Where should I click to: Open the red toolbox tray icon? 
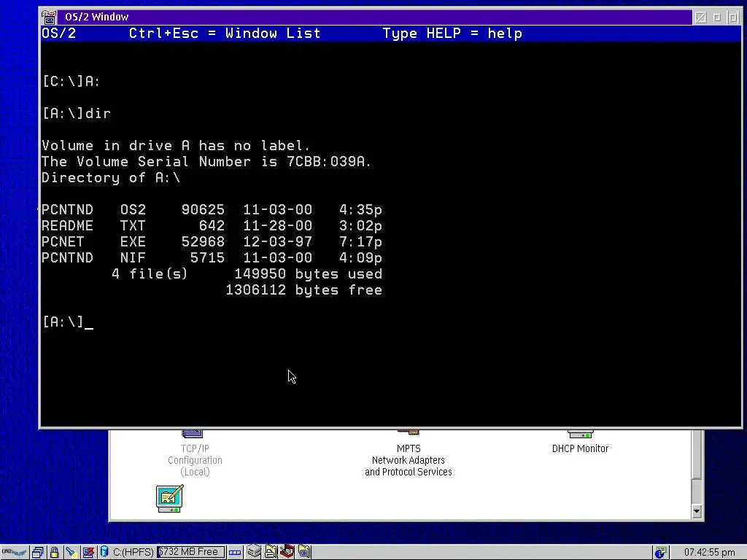pos(287,551)
